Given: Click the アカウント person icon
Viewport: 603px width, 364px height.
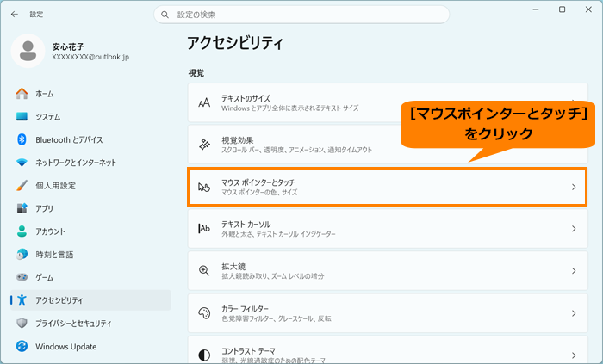Looking at the screenshot, I should (22, 231).
